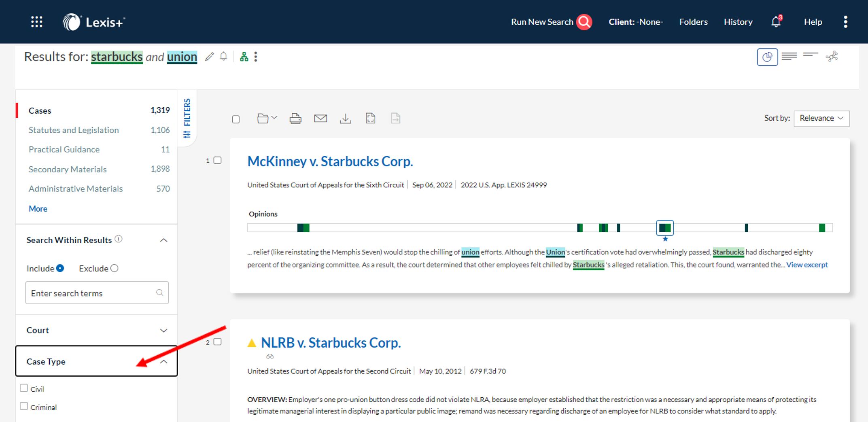Click the greyed export document icon
The width and height of the screenshot is (868, 422).
point(396,118)
